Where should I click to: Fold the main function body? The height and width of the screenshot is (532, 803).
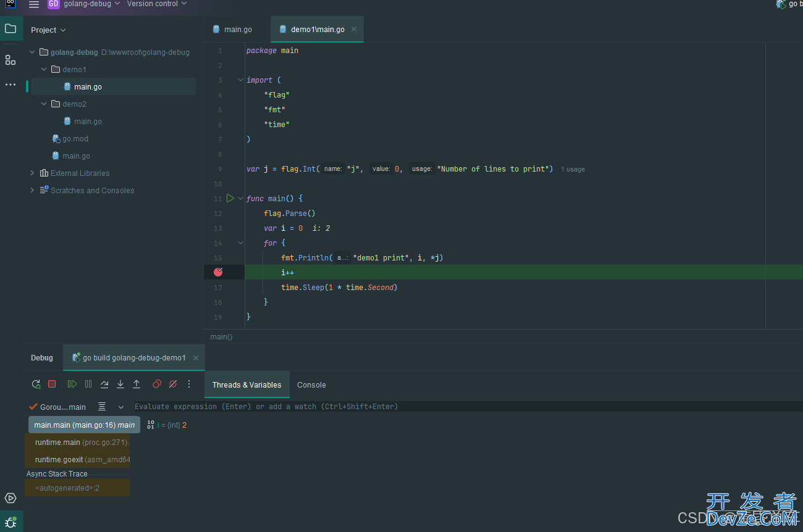point(240,198)
